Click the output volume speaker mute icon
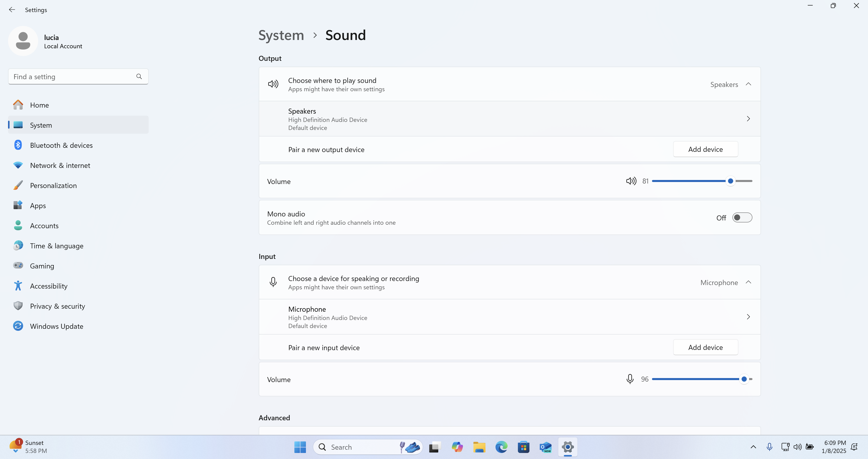868x459 pixels. click(x=631, y=181)
